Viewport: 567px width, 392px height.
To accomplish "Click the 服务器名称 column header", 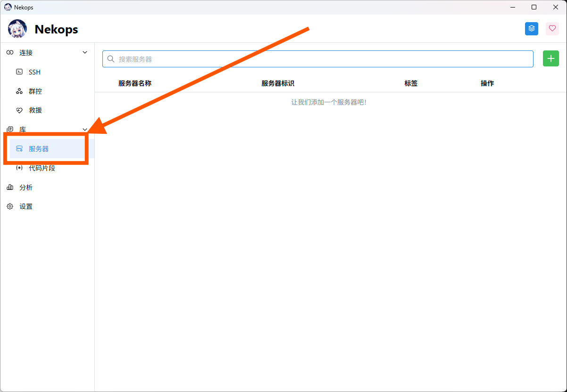I will click(135, 83).
